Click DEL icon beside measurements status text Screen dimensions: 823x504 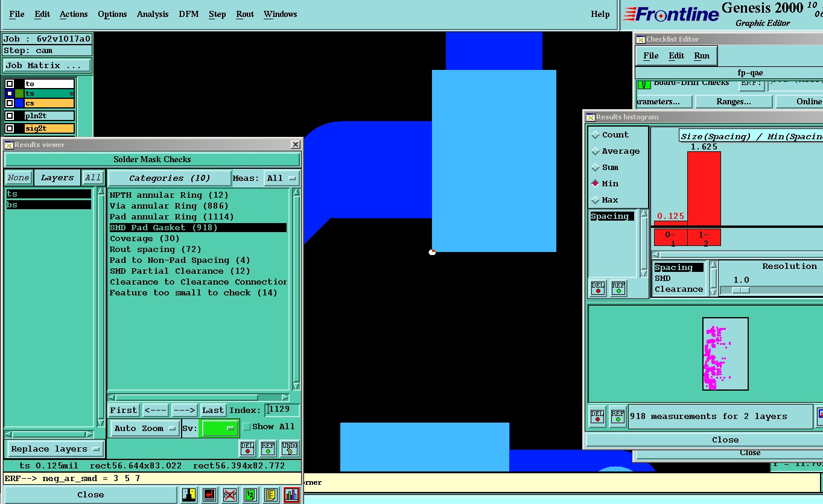pos(597,417)
